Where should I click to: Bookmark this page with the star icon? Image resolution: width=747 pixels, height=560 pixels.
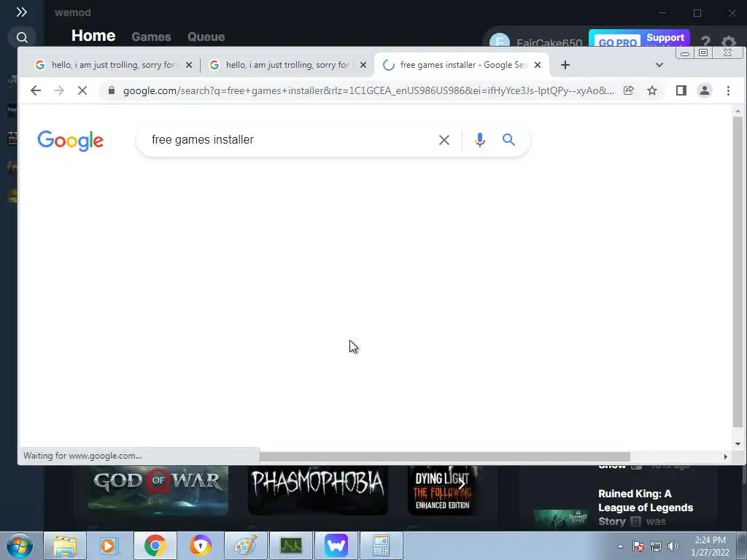[x=652, y=90]
